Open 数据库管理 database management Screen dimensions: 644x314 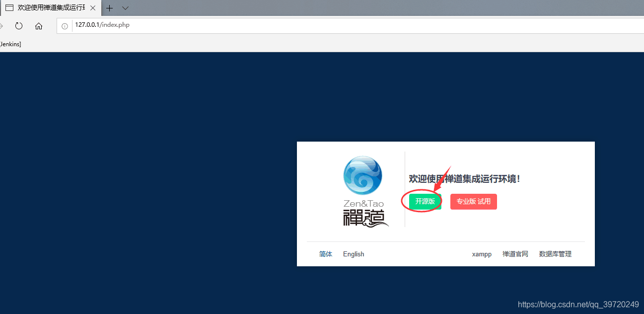click(555, 254)
